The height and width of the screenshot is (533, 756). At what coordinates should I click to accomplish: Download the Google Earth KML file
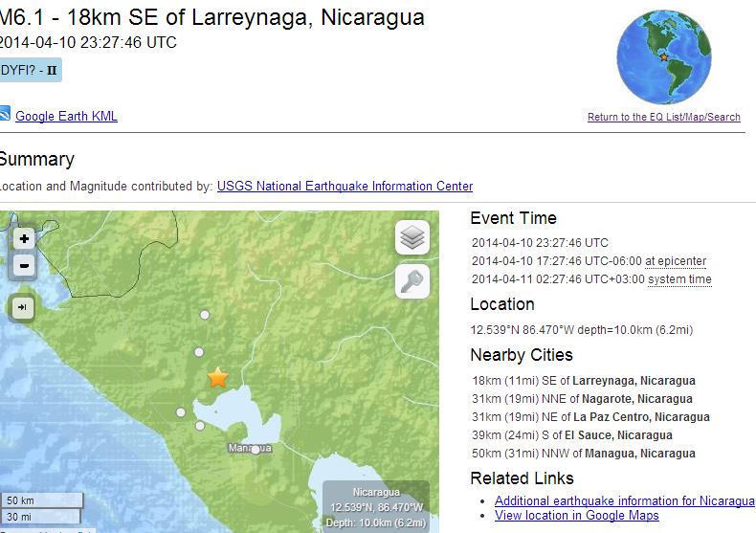[x=66, y=117]
